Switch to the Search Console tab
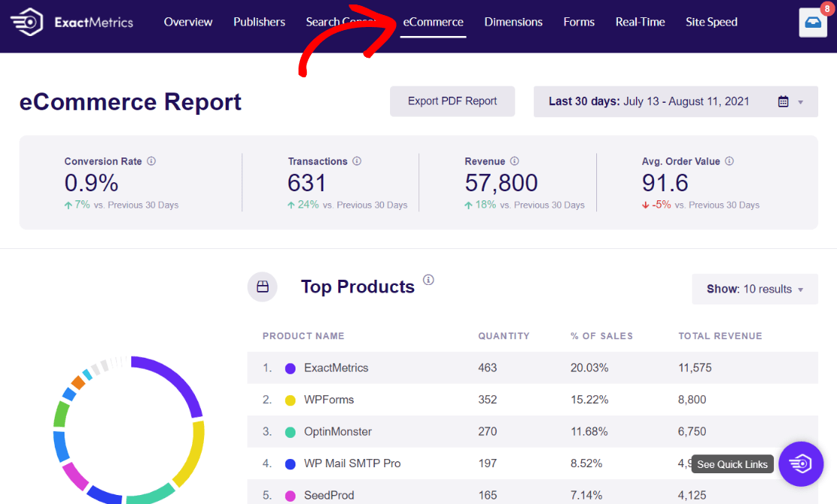The height and width of the screenshot is (504, 837). tap(340, 22)
